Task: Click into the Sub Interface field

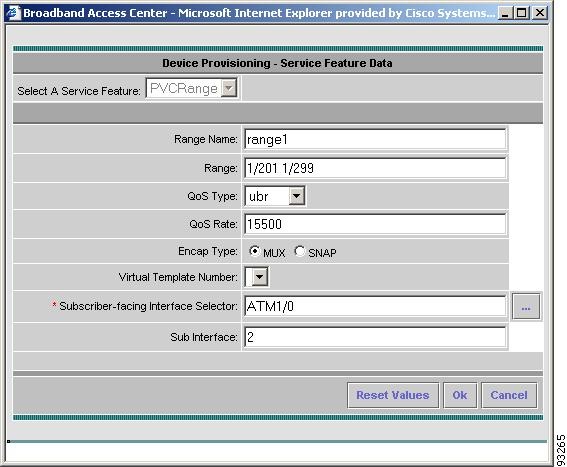Action: 375,337
